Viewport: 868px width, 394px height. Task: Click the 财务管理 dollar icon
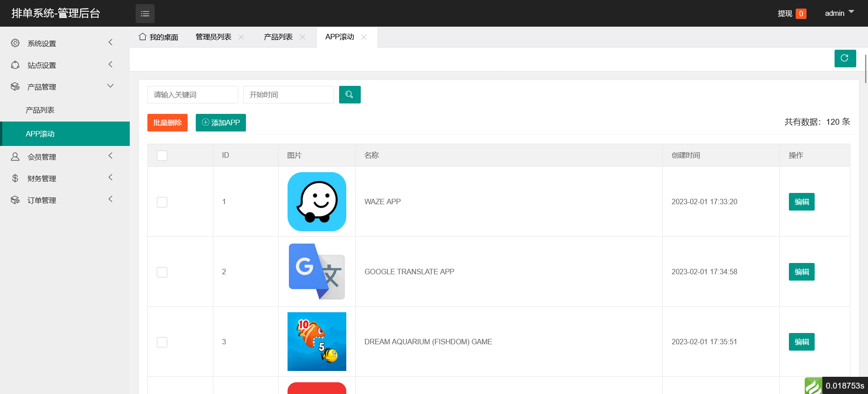15,178
